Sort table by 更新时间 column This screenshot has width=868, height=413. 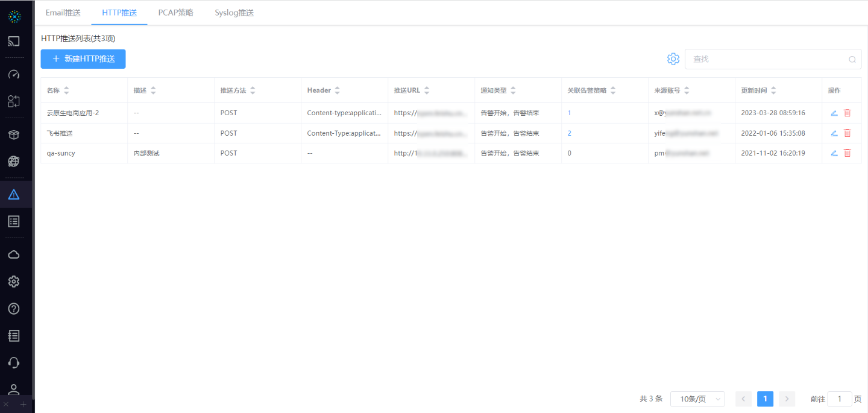pyautogui.click(x=773, y=90)
